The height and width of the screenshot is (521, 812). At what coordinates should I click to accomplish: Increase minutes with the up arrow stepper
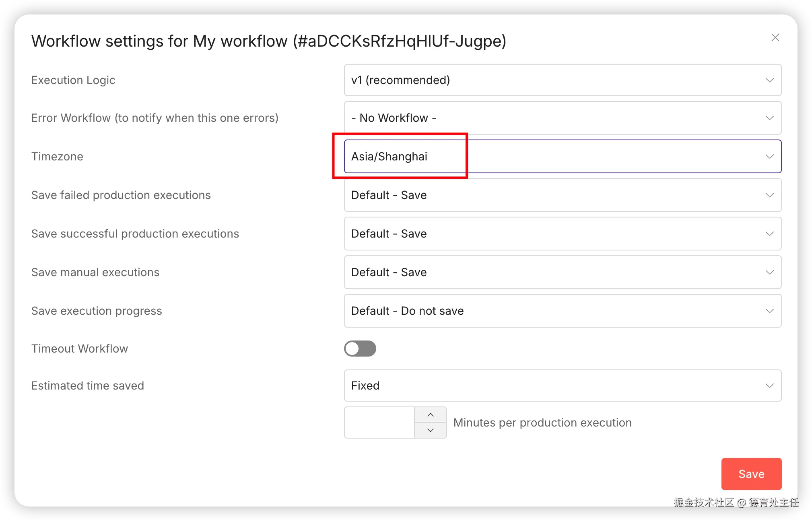(431, 414)
